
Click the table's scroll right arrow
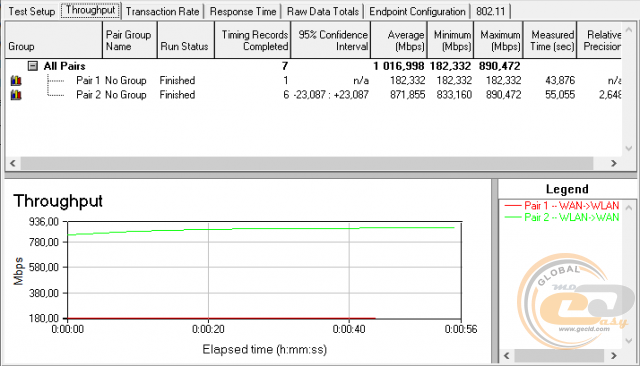coord(613,163)
